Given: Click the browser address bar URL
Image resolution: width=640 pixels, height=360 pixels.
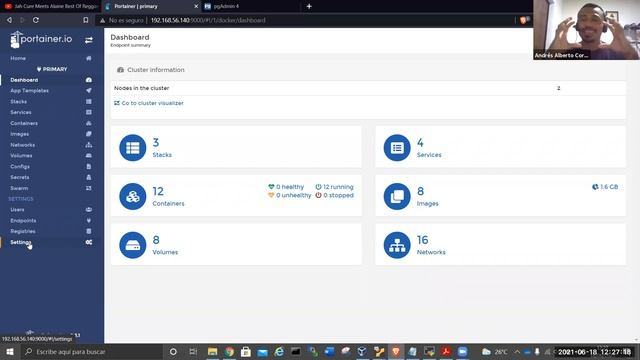Looking at the screenshot, I should tap(208, 20).
